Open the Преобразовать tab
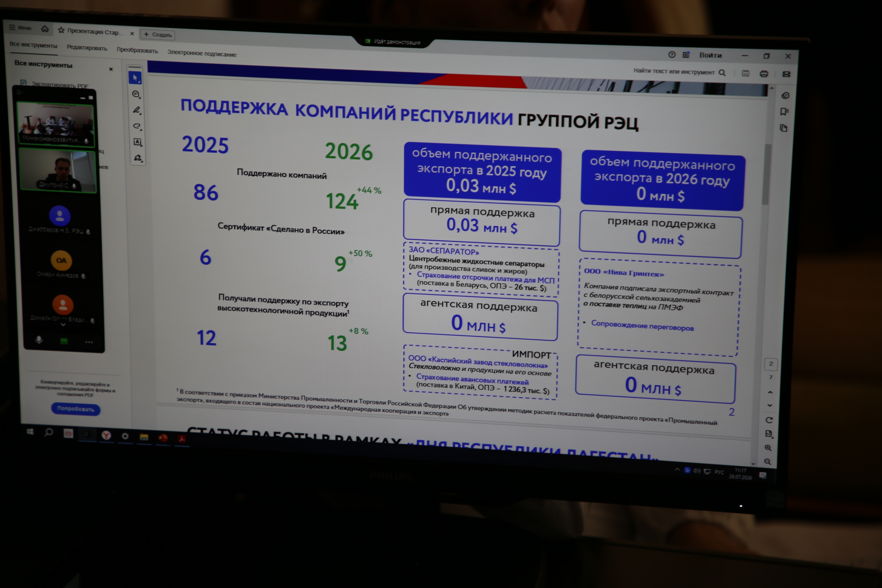This screenshot has height=588, width=882. (137, 50)
